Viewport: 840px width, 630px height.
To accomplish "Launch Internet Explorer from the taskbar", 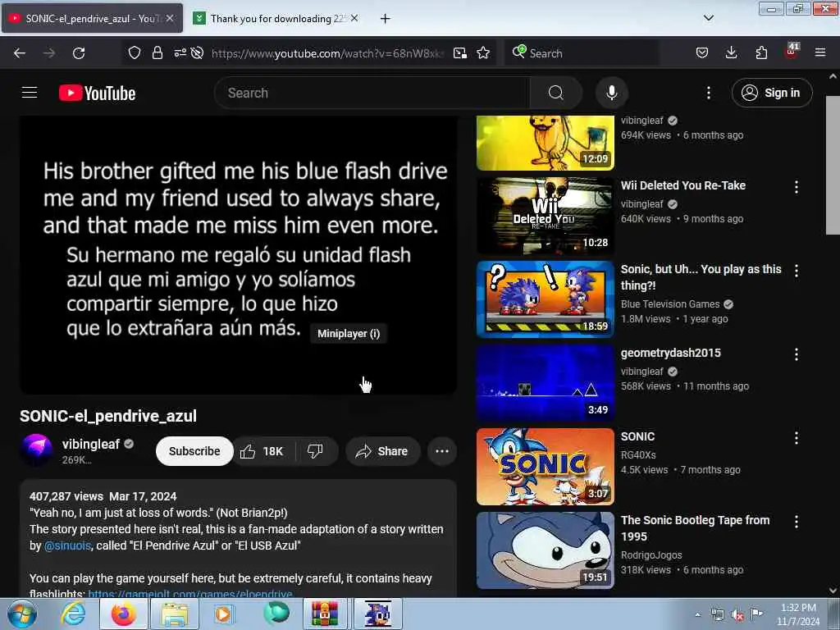I will 73,614.
